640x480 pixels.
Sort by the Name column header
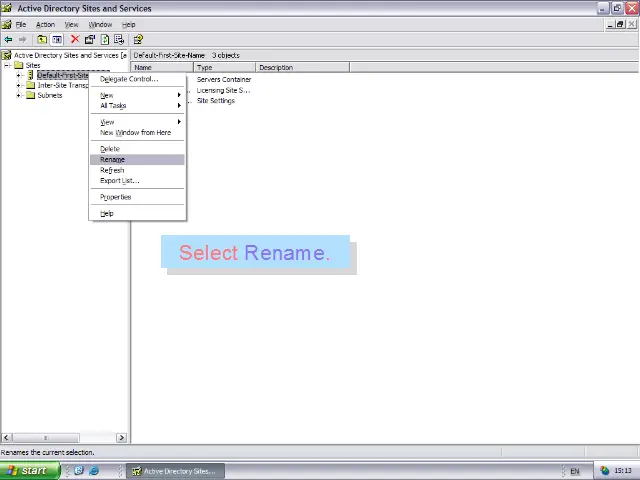click(x=162, y=67)
